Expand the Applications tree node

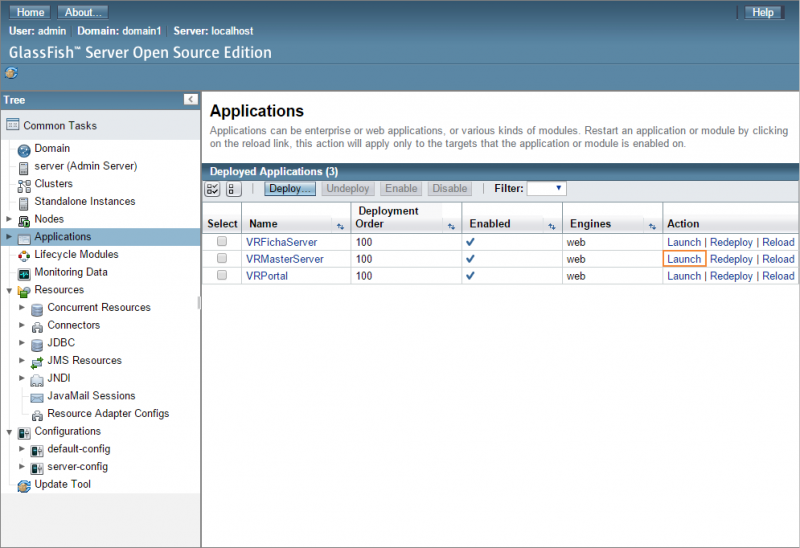click(x=9, y=236)
